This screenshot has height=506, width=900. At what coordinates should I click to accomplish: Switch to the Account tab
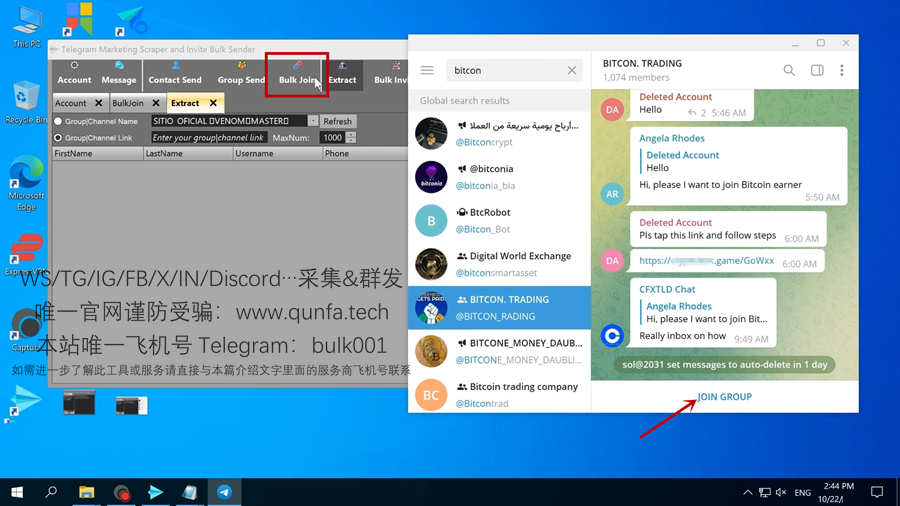(70, 103)
